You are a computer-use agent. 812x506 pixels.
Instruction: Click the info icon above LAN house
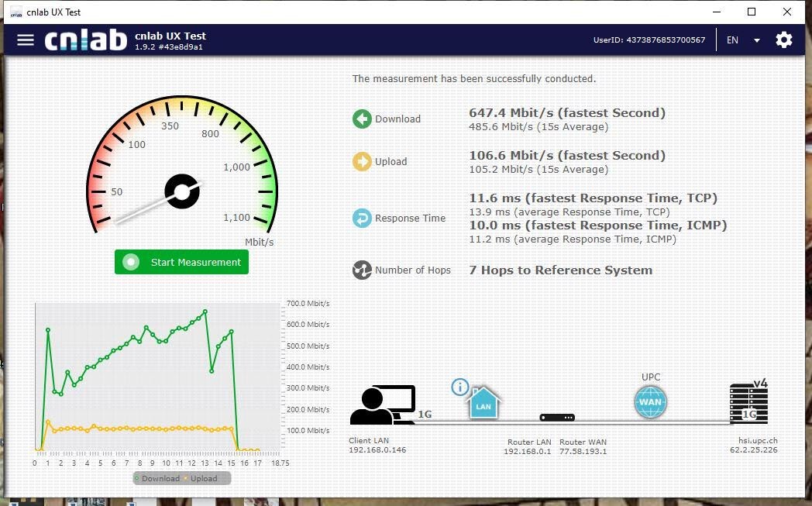[460, 387]
